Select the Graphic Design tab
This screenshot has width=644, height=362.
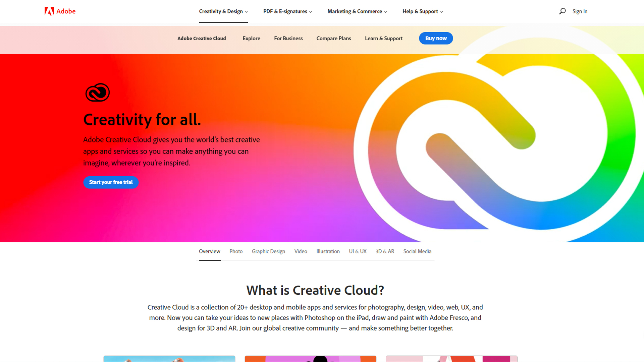(268, 251)
